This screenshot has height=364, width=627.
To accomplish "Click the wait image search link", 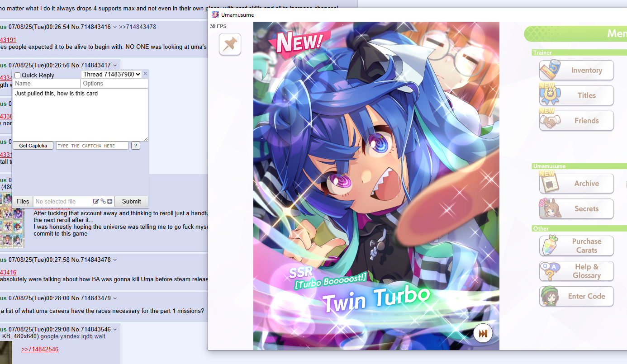I will [100, 336].
